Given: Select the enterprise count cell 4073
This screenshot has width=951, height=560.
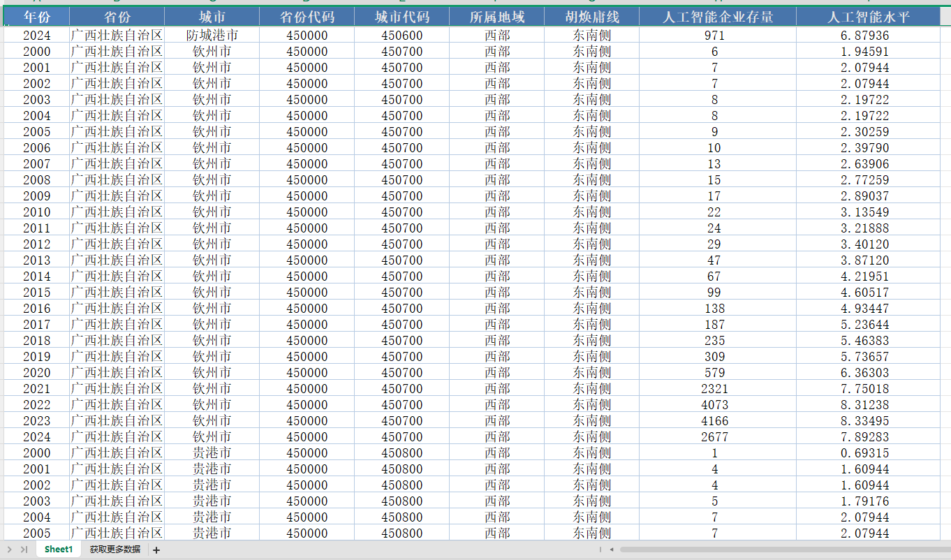Looking at the screenshot, I should tap(717, 404).
